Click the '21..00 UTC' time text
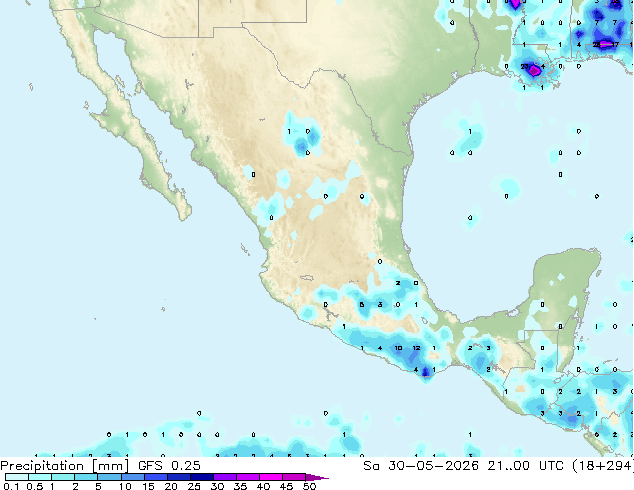This screenshot has height=490, width=634. point(525,466)
